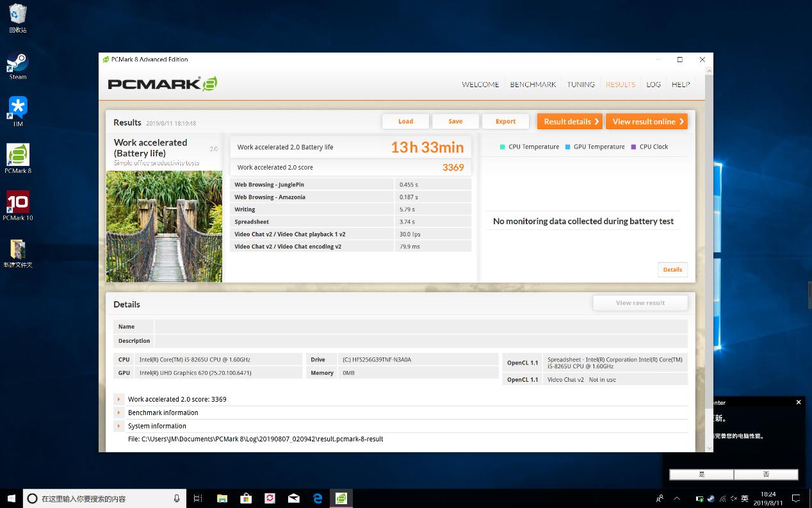
Task: Select the Web Browsing - Amazonia row
Action: click(x=351, y=197)
